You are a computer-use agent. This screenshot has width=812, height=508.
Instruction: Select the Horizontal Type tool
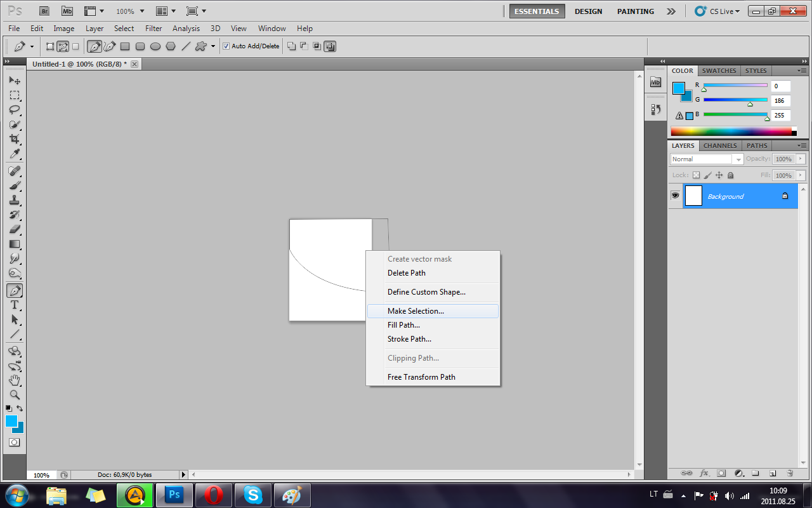[x=15, y=305]
